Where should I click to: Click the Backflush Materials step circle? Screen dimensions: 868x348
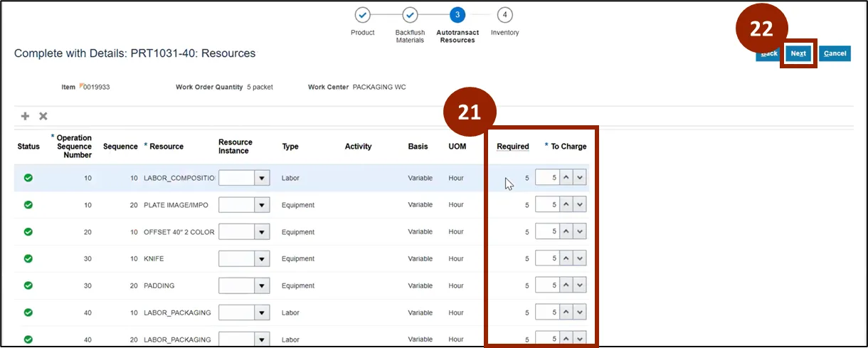click(x=410, y=15)
